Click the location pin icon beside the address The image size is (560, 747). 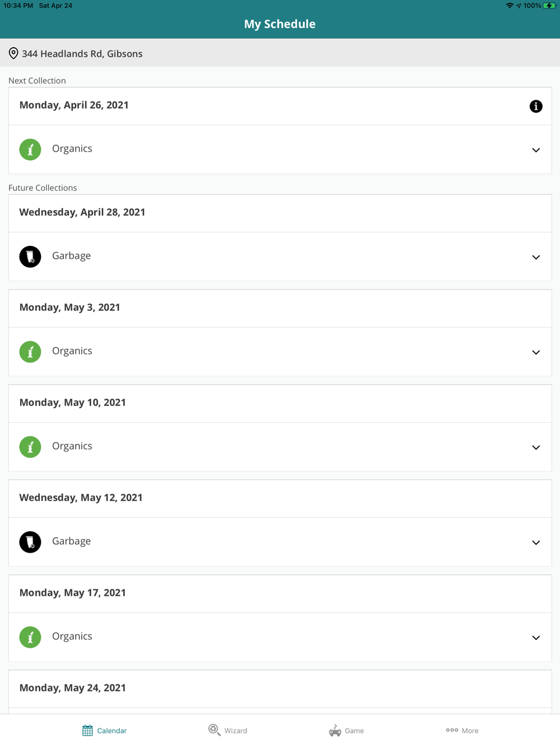13,53
